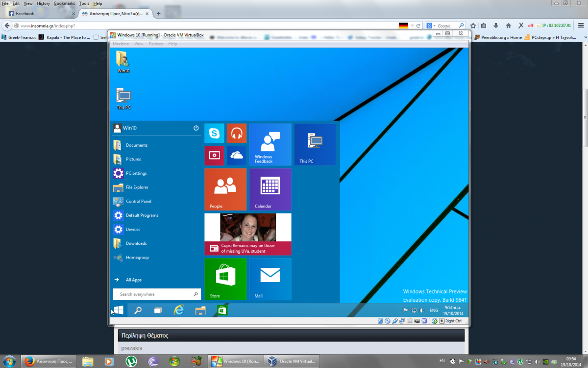Open the news tile about UVa student
588x368 pixels.
[x=248, y=234]
